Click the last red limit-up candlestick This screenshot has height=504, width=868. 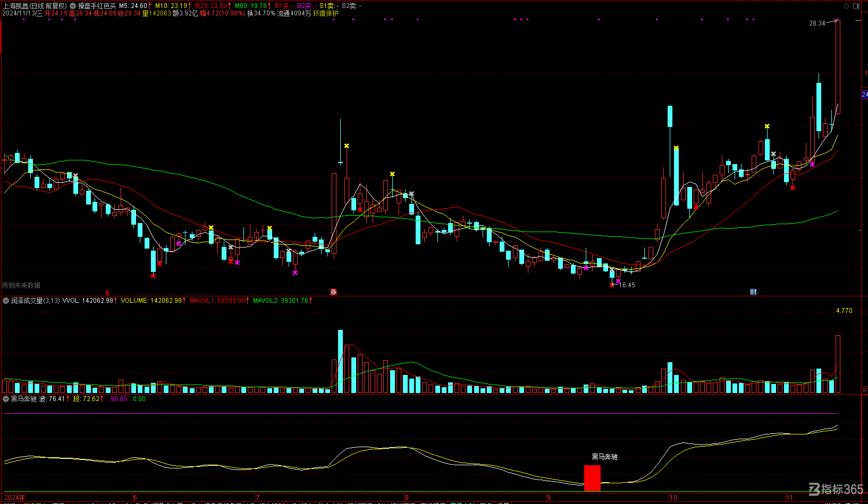(x=838, y=67)
